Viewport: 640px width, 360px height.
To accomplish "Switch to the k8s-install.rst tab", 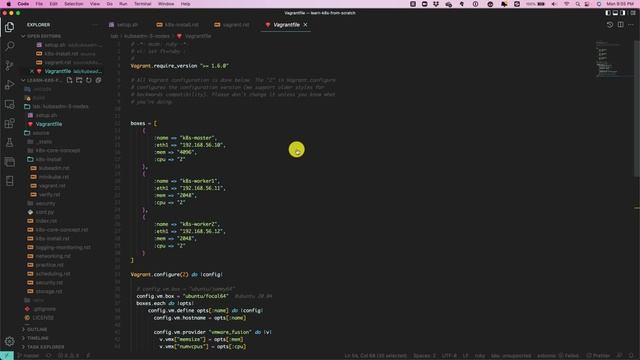I will tap(178, 25).
